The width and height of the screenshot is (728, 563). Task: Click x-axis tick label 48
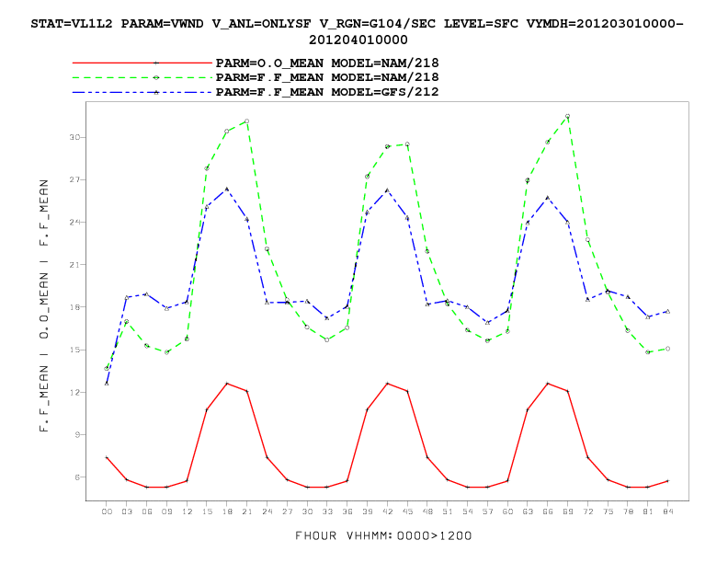click(x=427, y=511)
